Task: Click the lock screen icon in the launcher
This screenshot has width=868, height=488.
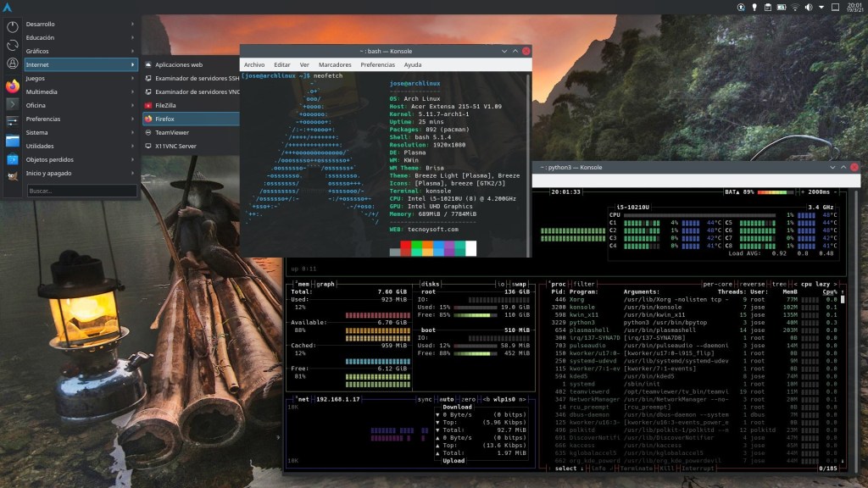Action: click(x=13, y=63)
